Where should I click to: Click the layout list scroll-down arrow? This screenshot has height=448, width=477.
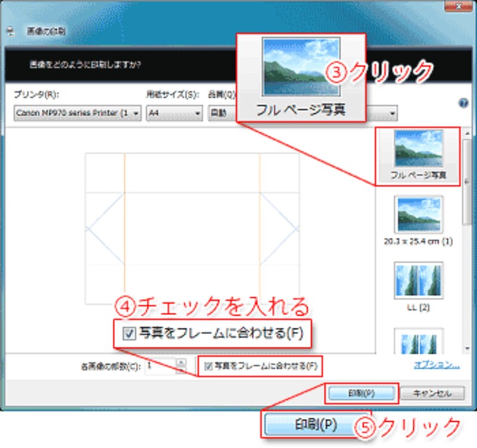(x=467, y=349)
